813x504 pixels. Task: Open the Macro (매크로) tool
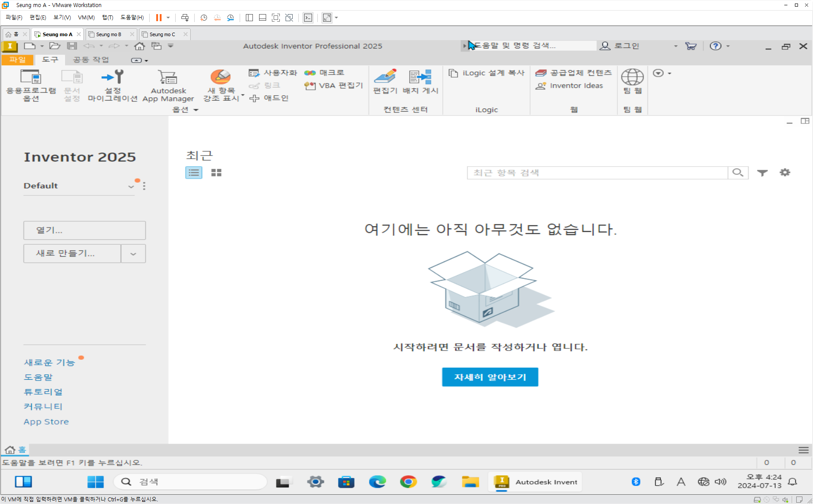[x=324, y=73]
